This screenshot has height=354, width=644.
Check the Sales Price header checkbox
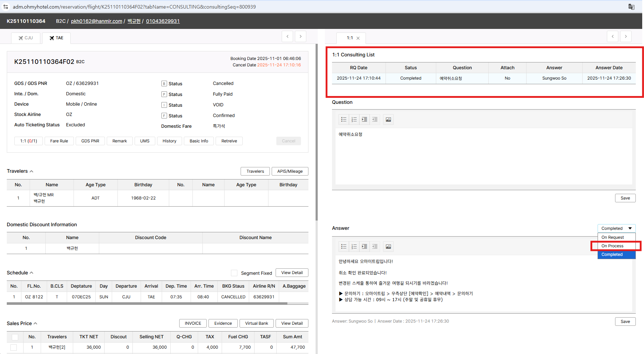15,337
